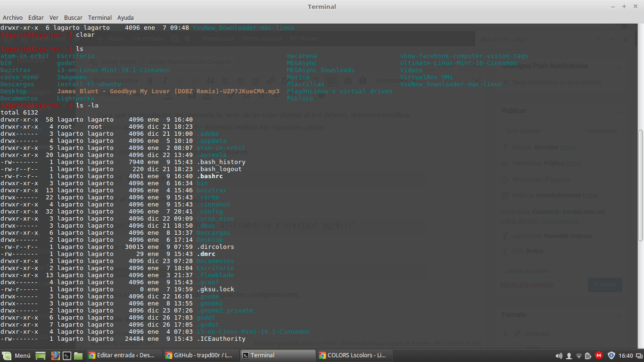The width and height of the screenshot is (644, 362).
Task: Switch to the COLORS Lscolors taskbar window
Action: (354, 355)
